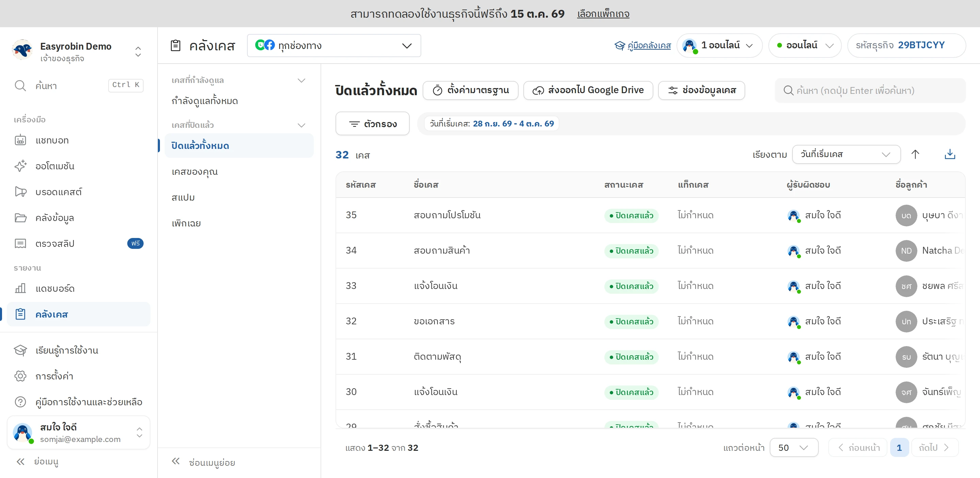The height and width of the screenshot is (478, 980).
Task: Select คลังเคส in left sidebar
Action: click(x=79, y=314)
